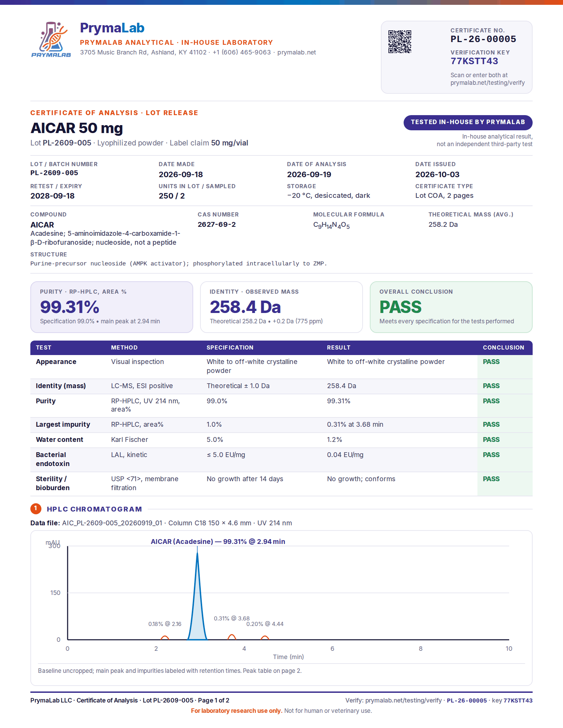
Task: Click the orange section number 1 badge
Action: pos(36,509)
